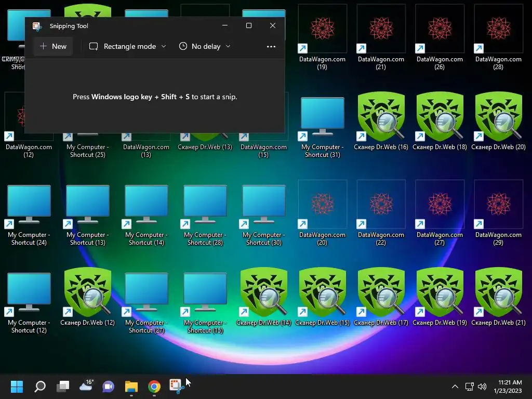Image resolution: width=532 pixels, height=399 pixels.
Task: Click the My Computer - Shortcut (25) label
Action: [x=87, y=151]
